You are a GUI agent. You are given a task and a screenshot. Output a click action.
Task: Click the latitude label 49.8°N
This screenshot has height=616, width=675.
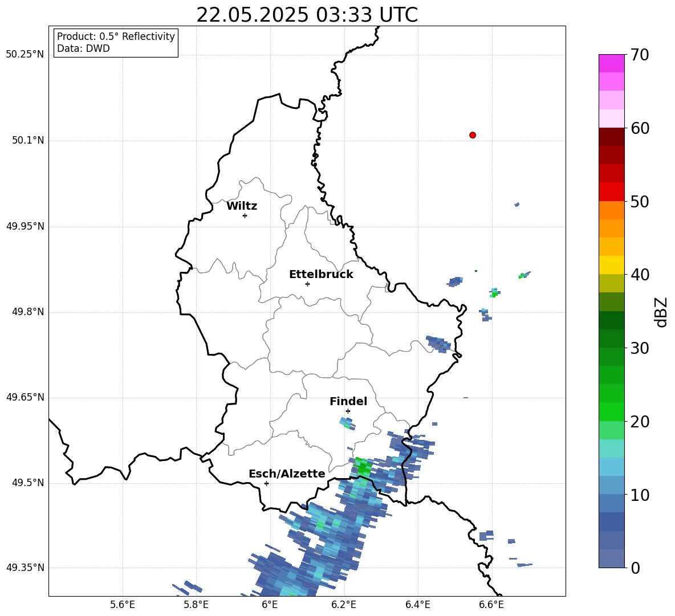pos(28,312)
